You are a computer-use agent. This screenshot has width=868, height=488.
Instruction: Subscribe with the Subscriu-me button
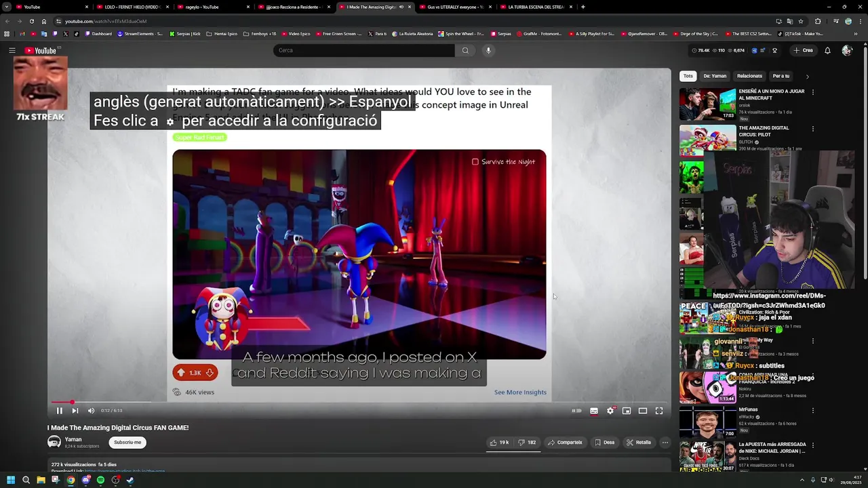tap(127, 443)
